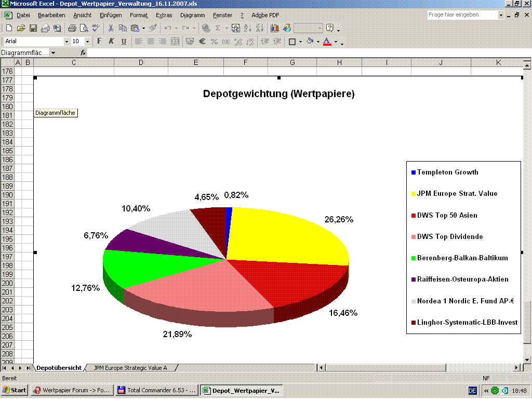Apply Euro currency format
Image resolution: width=532 pixels, height=399 pixels.
[x=202, y=42]
